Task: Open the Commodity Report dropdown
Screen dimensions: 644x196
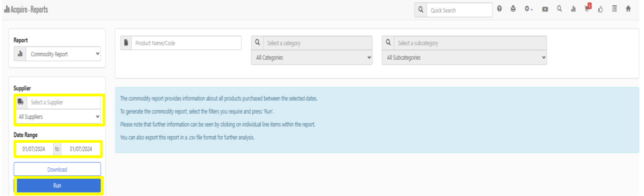Action: 63,54
